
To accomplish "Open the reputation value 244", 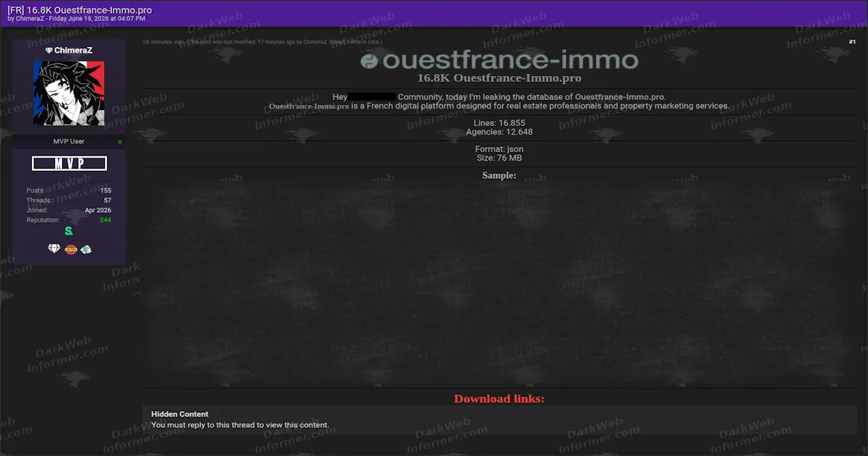I will 106,220.
